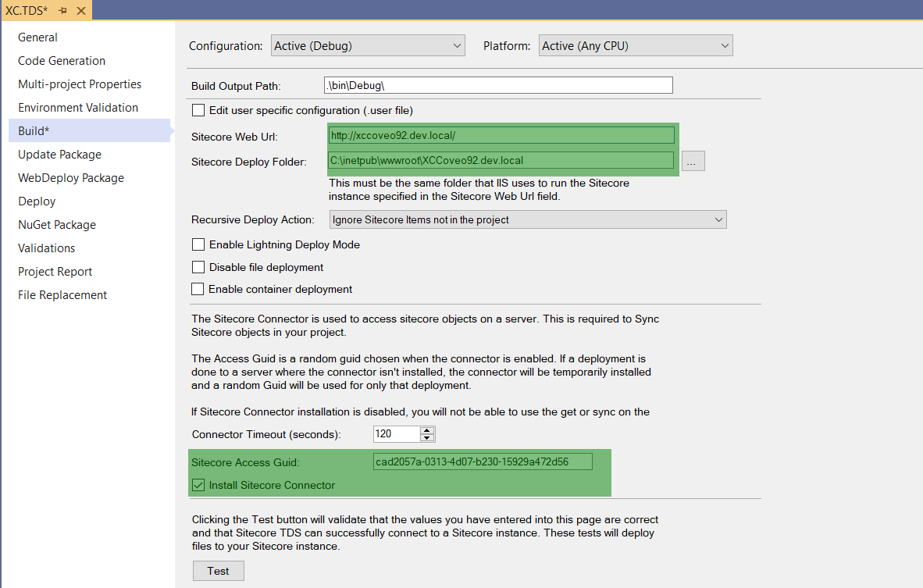Check Enable container deployment
The width and height of the screenshot is (923, 588).
point(198,289)
